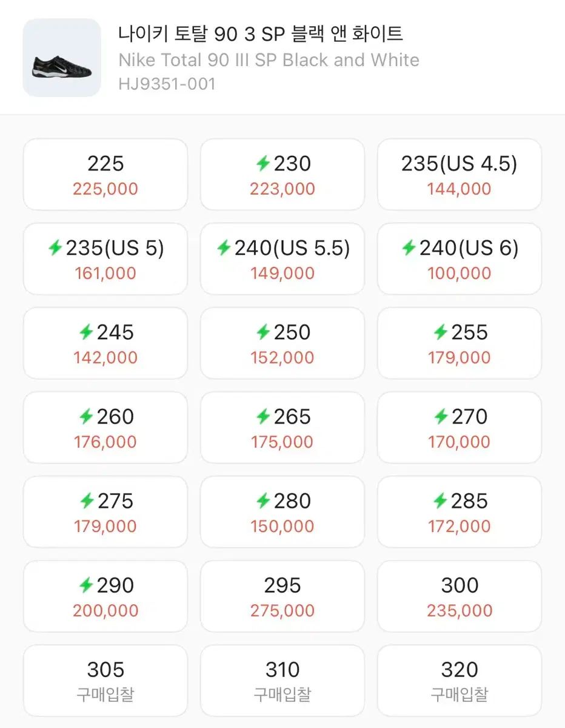Place purchase bid for size 320
The image size is (565, 728).
coord(459,681)
